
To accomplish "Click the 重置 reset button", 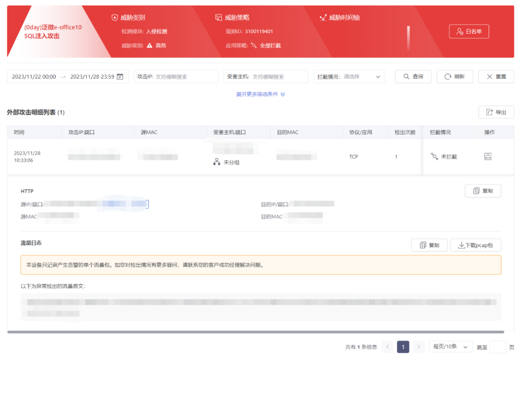I will (496, 76).
